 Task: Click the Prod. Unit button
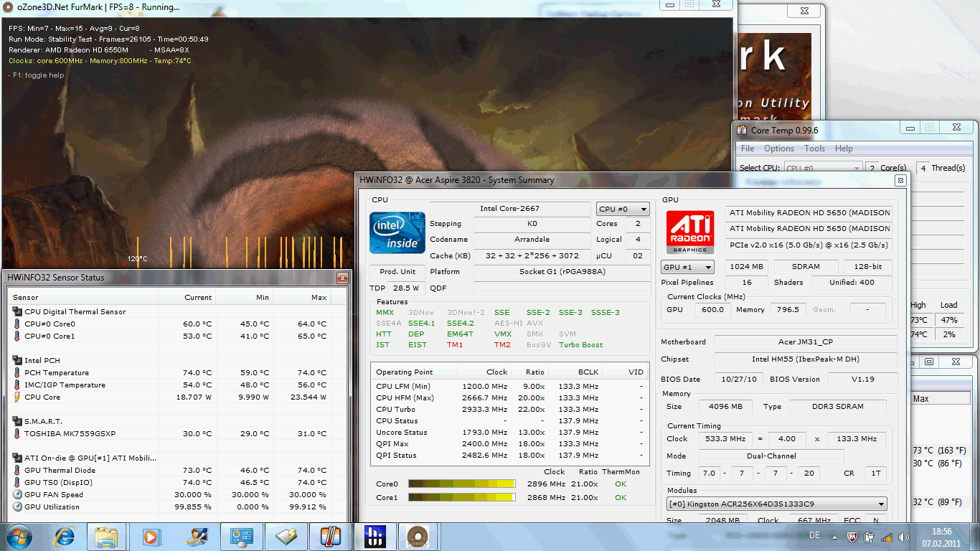pyautogui.click(x=397, y=272)
